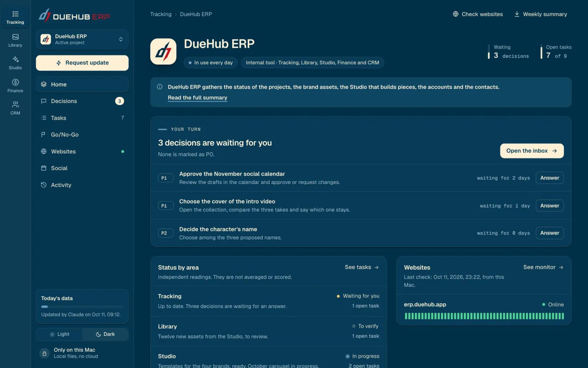Click the Waiting 3 decisions stat
This screenshot has width=588, height=368.
[x=509, y=52]
